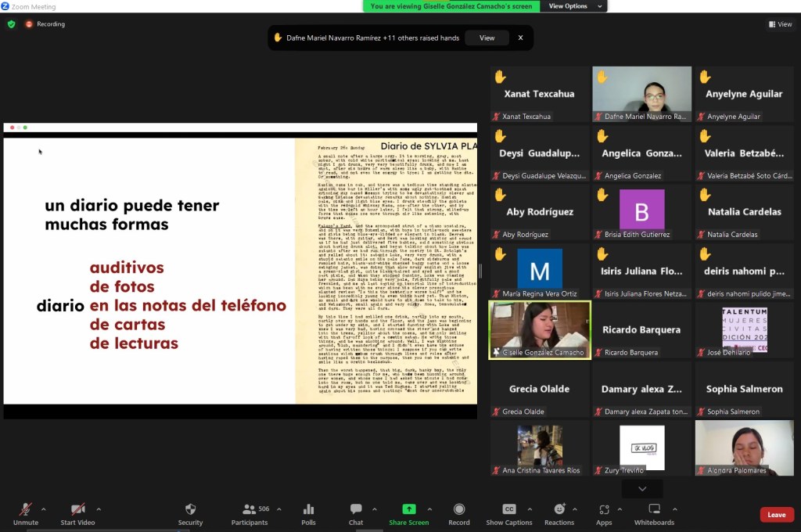This screenshot has width=801, height=532.
Task: Open the Polls icon
Action: [x=308, y=509]
